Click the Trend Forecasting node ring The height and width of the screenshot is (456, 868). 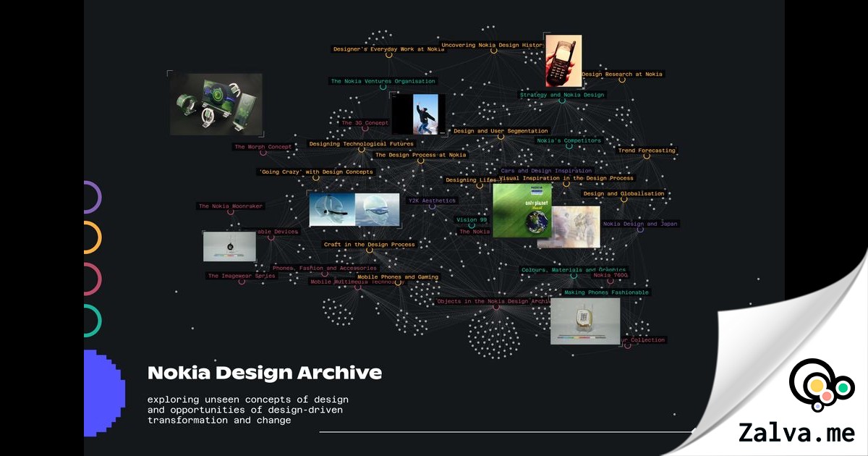pos(647,156)
